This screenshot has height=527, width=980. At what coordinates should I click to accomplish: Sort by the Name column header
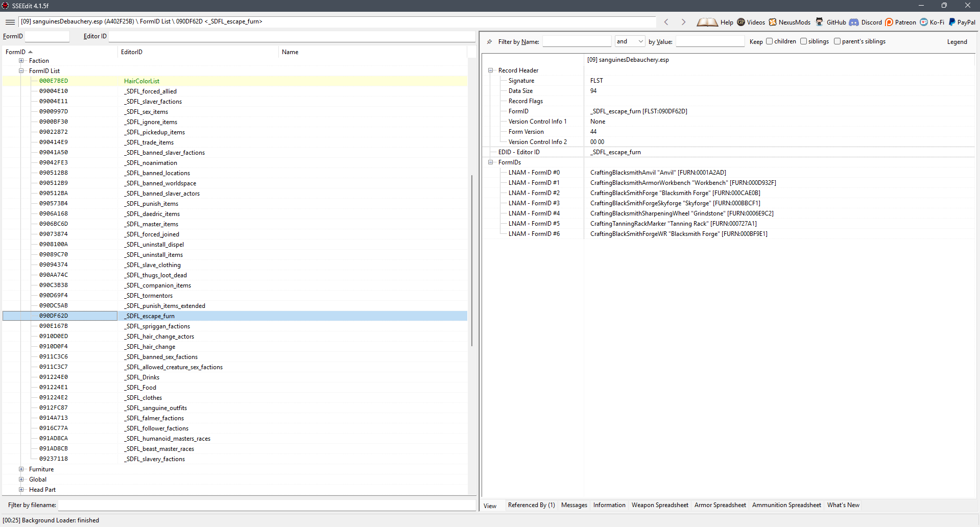click(x=373, y=52)
